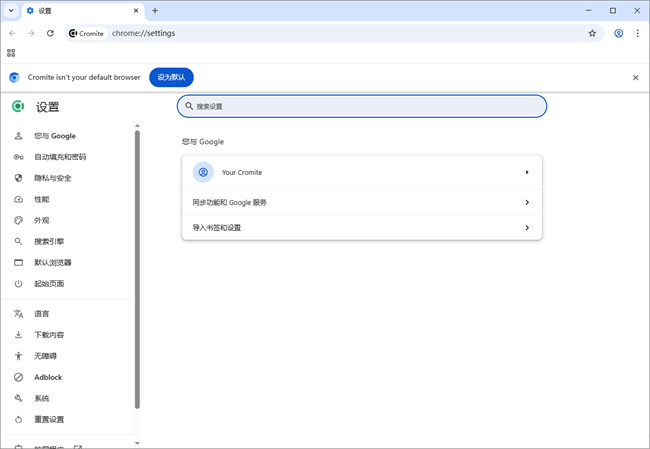
Task: Expand Your Cromite via its arrow
Action: pyautogui.click(x=527, y=172)
